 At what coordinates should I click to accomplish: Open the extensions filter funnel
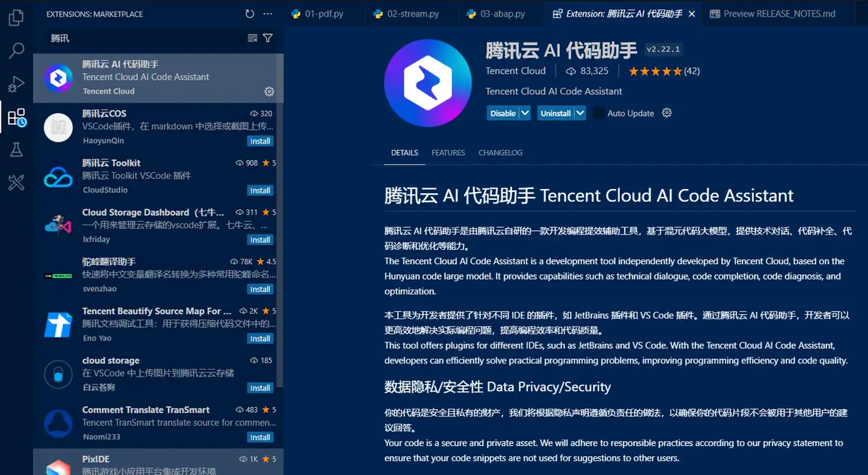tap(268, 38)
